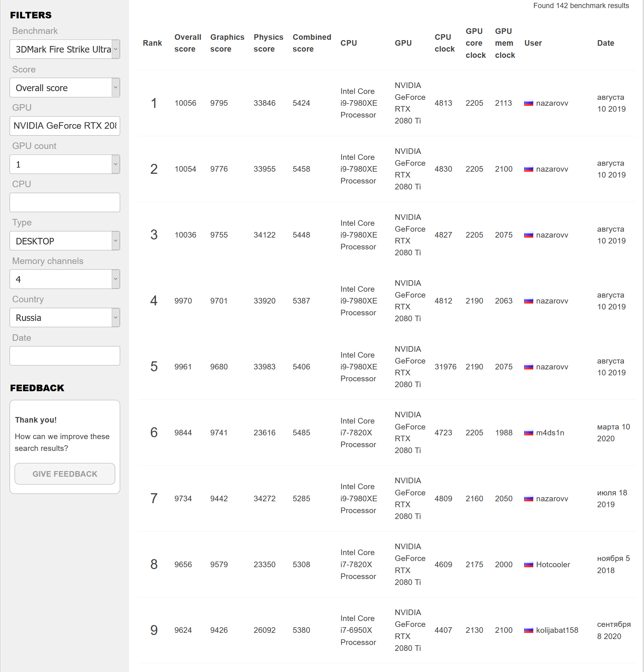Screen dimensions: 644x672
Task: Click Overall score column header
Action: coord(187,43)
